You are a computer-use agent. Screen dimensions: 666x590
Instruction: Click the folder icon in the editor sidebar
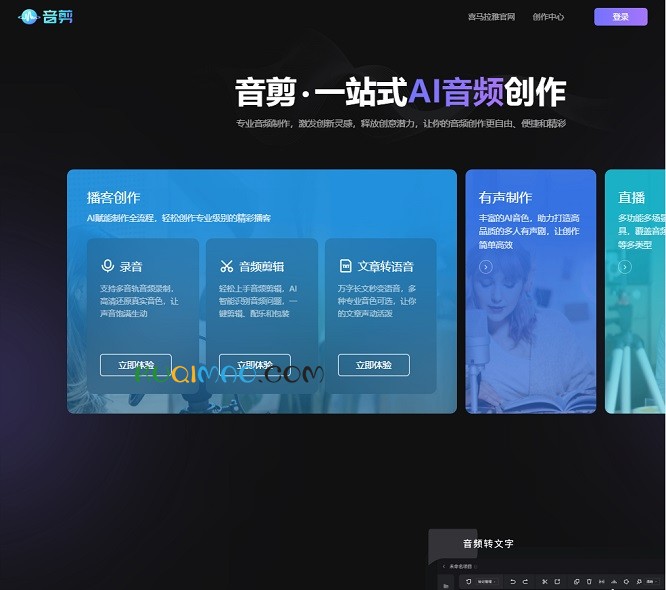[446, 586]
